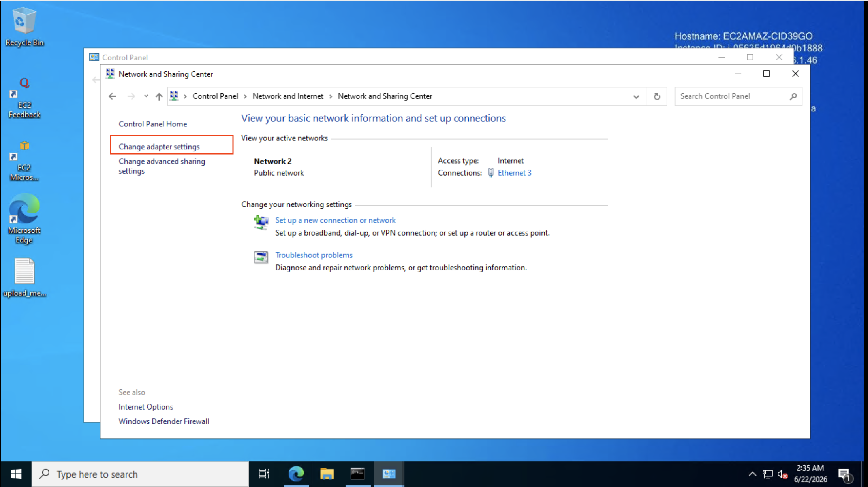
Task: Open Change advanced sharing settings
Action: coord(162,166)
